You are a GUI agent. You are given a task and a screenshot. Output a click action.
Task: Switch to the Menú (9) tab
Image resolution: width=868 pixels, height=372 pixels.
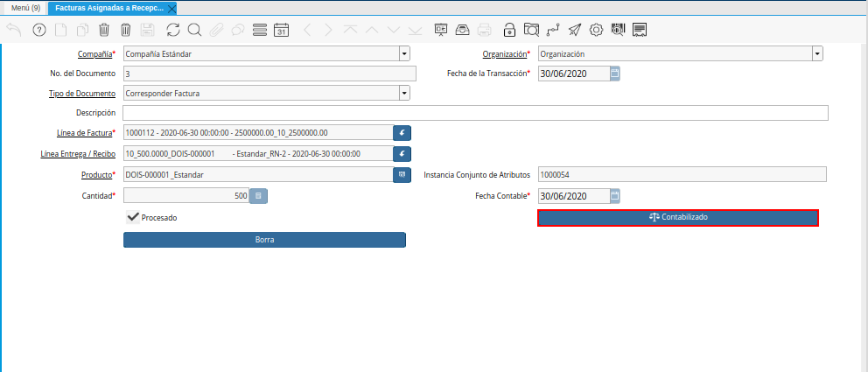coord(26,8)
